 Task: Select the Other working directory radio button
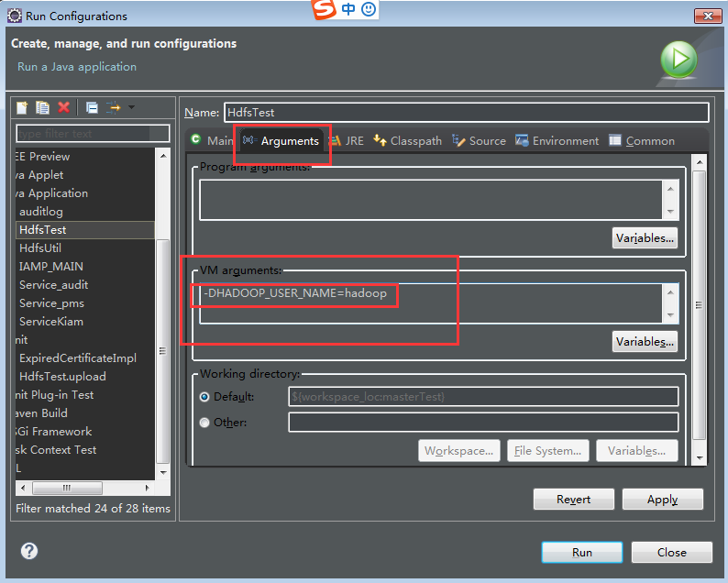coord(204,423)
